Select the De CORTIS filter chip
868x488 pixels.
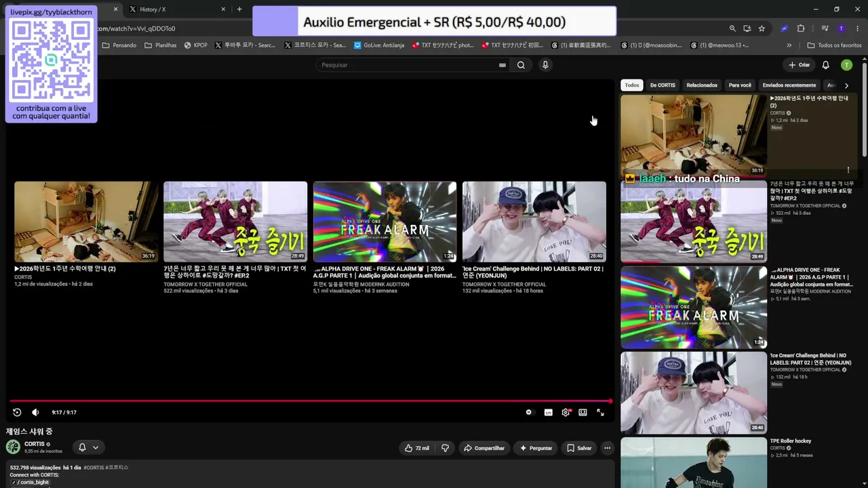[663, 85]
